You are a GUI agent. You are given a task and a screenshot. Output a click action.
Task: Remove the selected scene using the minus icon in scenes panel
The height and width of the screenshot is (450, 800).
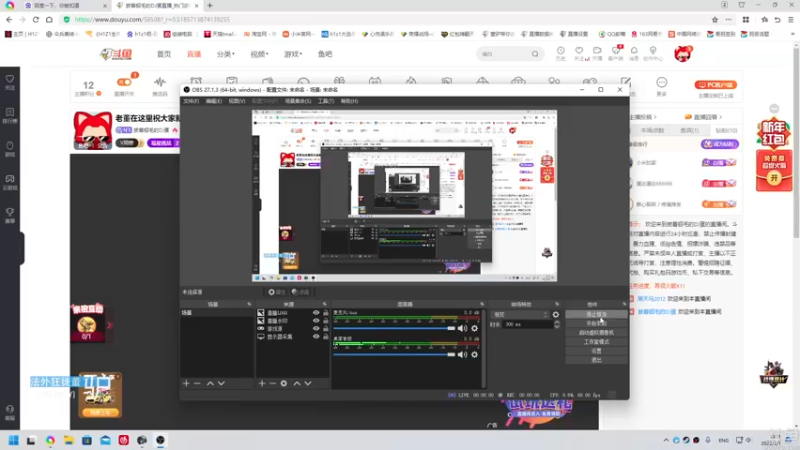pos(197,383)
